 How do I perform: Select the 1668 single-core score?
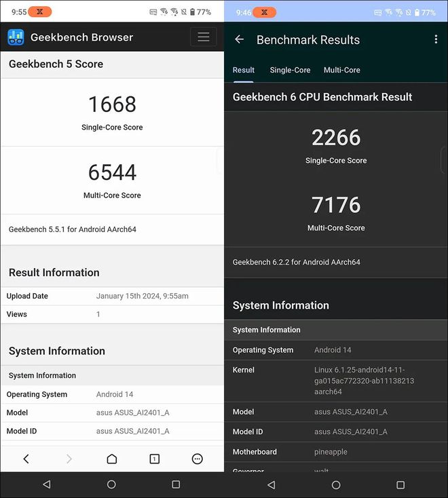(x=112, y=104)
